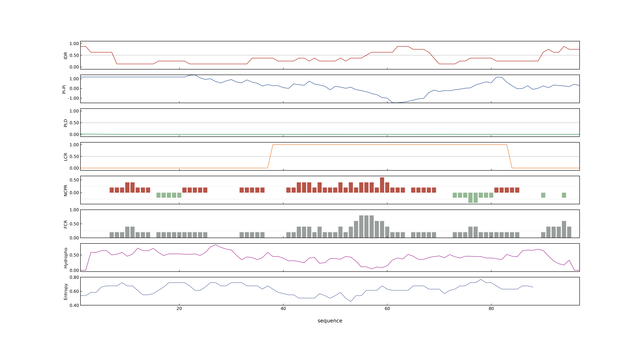Click the LCR axis label
Screen dimensions: 644x343
[66, 157]
